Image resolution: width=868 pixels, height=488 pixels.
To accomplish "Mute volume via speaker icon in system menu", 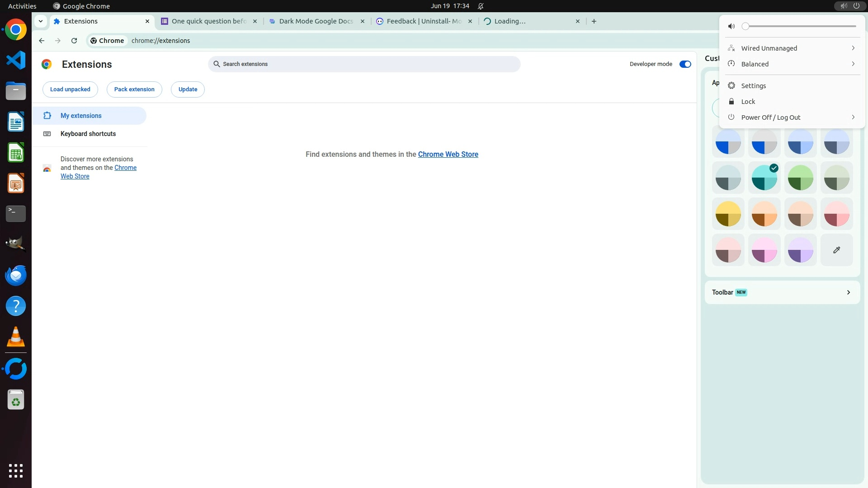I will [731, 26].
